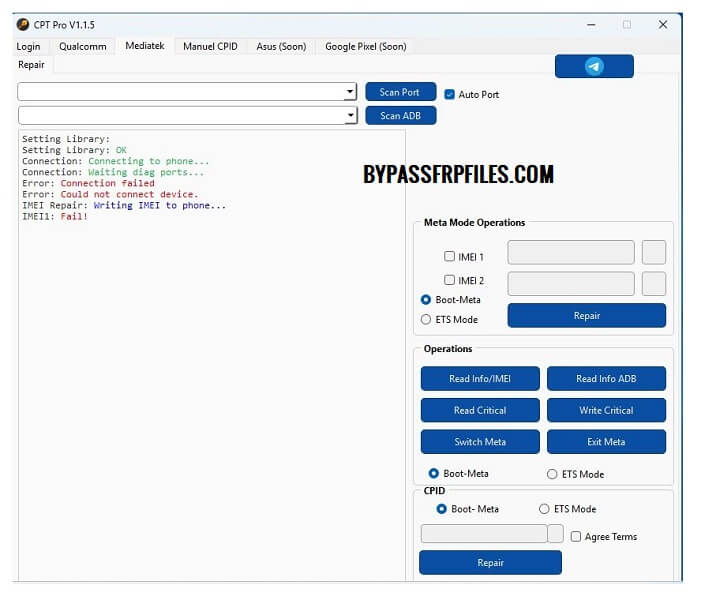Enable the IMEI 1 checkbox
701x600 pixels.
pyautogui.click(x=449, y=256)
